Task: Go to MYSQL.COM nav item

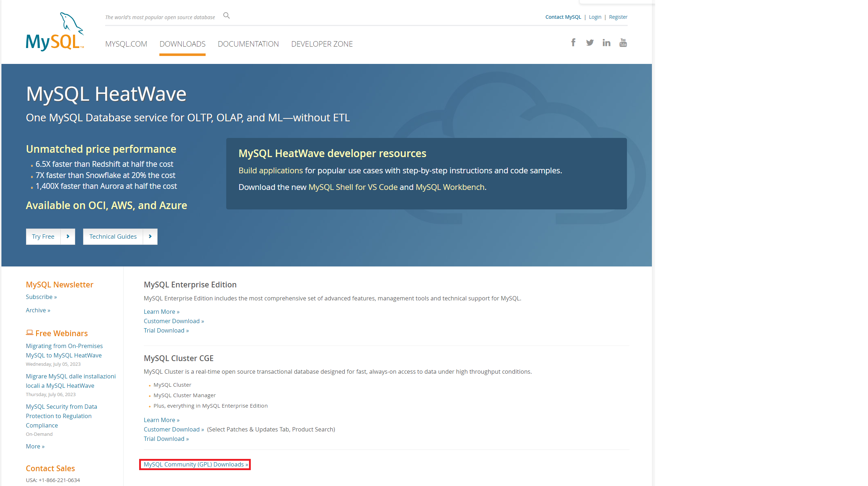Action: 126,44
